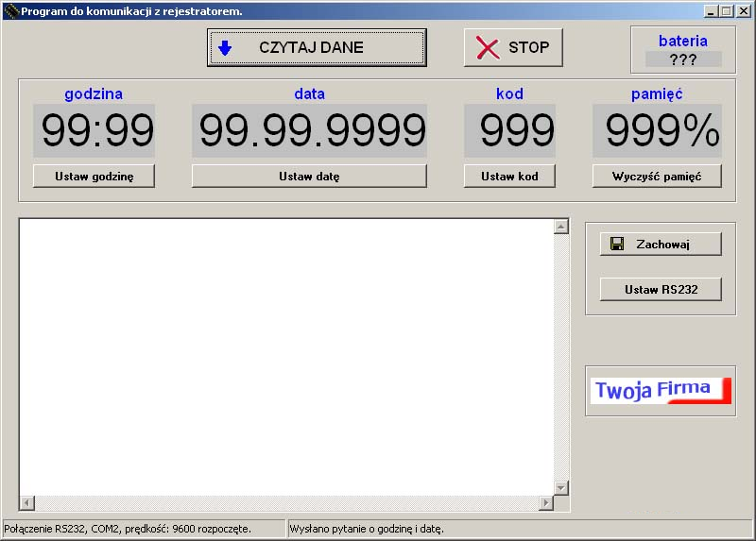Click the 'godzina' label
The width and height of the screenshot is (756, 541).
pos(94,93)
